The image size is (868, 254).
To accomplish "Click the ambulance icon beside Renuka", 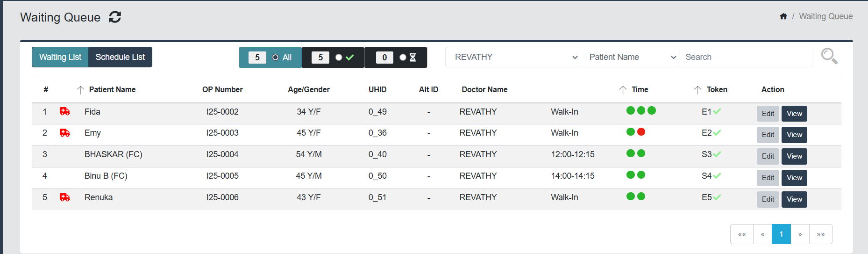I will (x=65, y=197).
